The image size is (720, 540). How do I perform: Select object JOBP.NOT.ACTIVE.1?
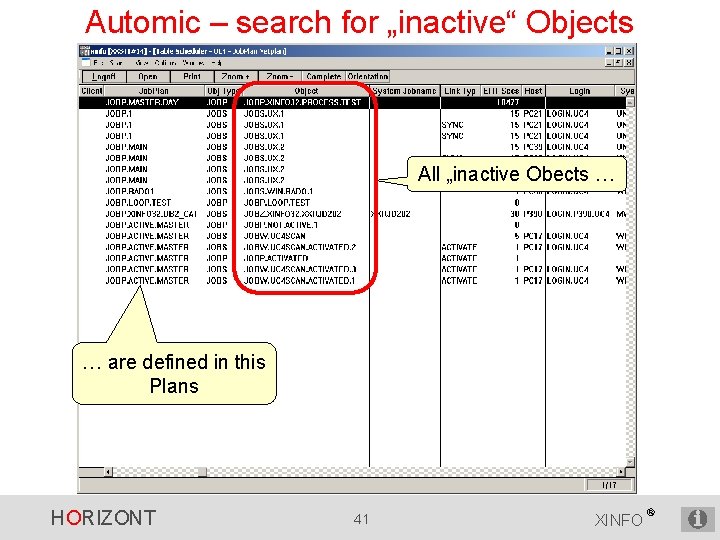click(281, 225)
